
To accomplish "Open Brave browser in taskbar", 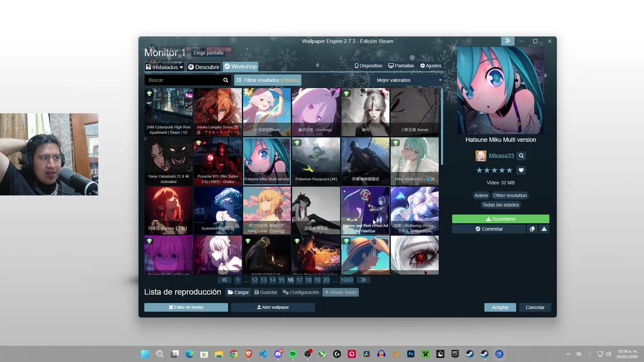I will [x=249, y=354].
